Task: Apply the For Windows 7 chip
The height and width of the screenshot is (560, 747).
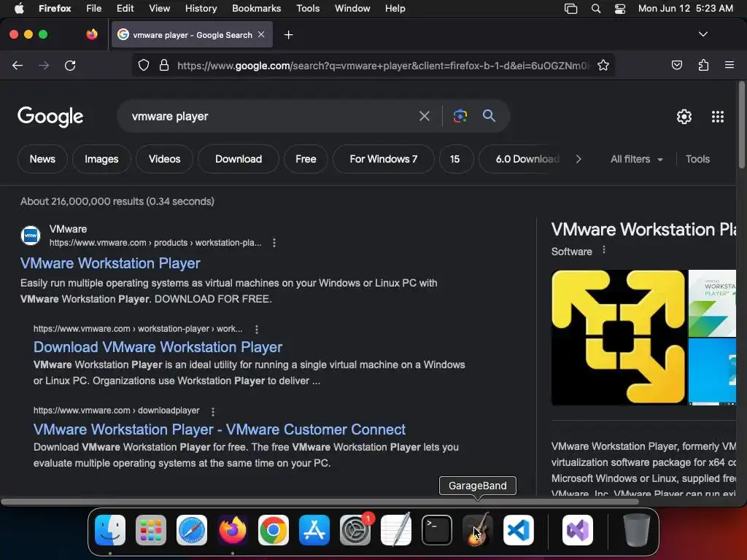Action: (384, 159)
